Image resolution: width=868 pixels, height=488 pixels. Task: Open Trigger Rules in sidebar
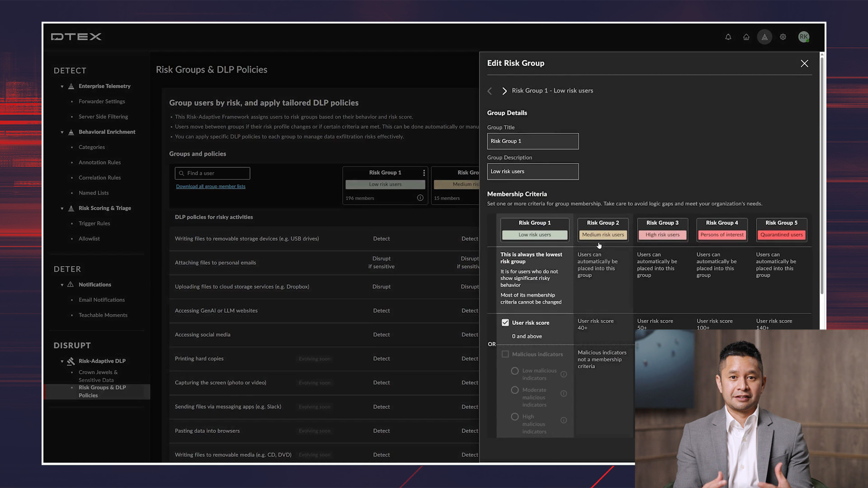coord(94,224)
